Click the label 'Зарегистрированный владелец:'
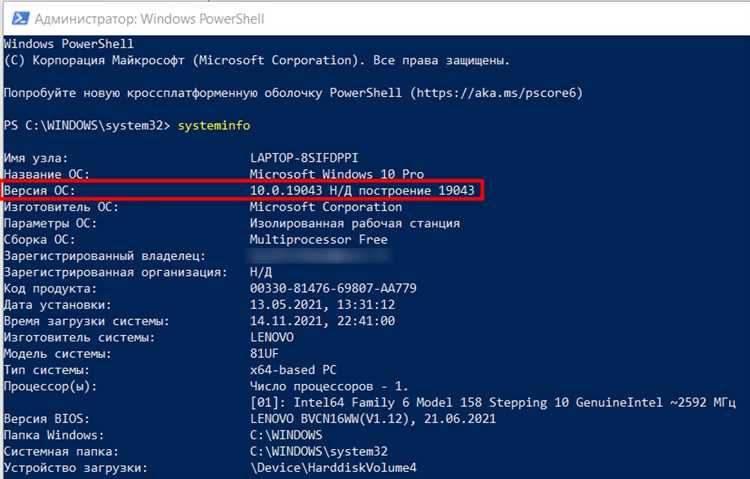 coord(104,256)
